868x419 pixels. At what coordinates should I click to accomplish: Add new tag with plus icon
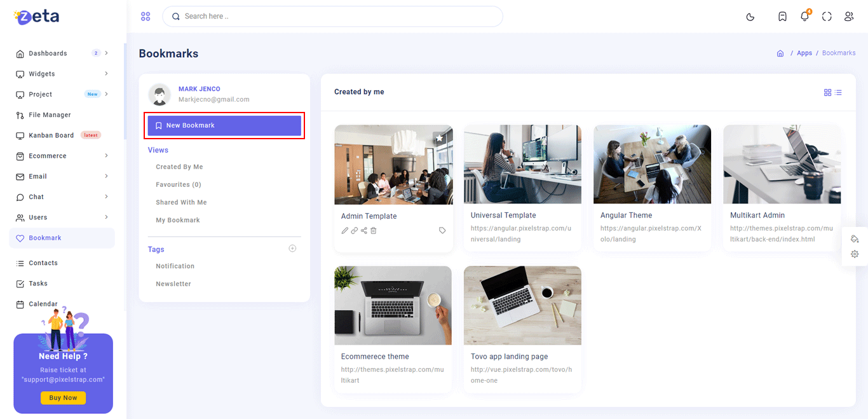[292, 249]
